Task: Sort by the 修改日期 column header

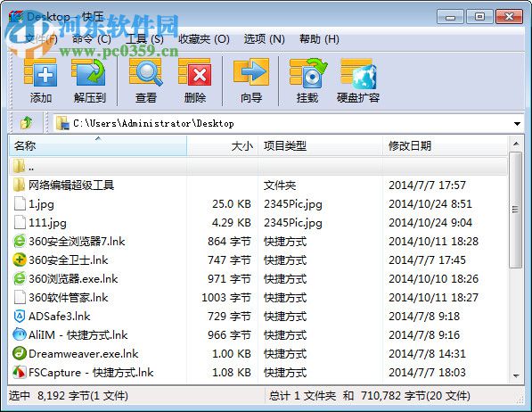Action: (445, 145)
